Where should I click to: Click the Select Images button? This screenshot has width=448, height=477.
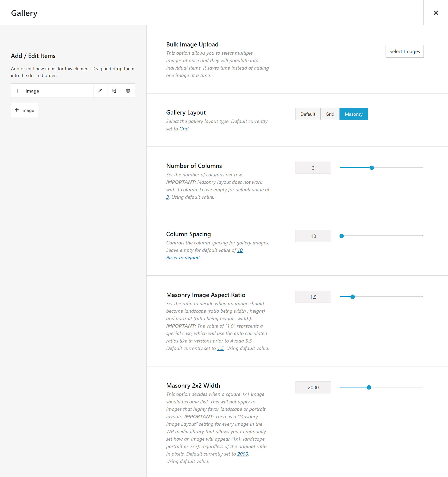click(x=404, y=51)
